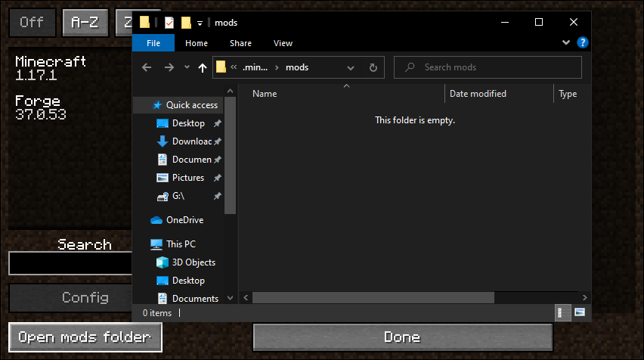Image resolution: width=644 pixels, height=360 pixels.
Task: Click the .min... breadcrumb in address bar
Action: click(x=255, y=67)
